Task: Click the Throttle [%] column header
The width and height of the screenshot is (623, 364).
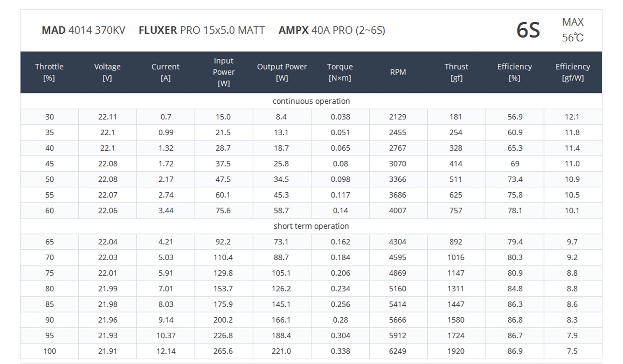Action: (49, 72)
